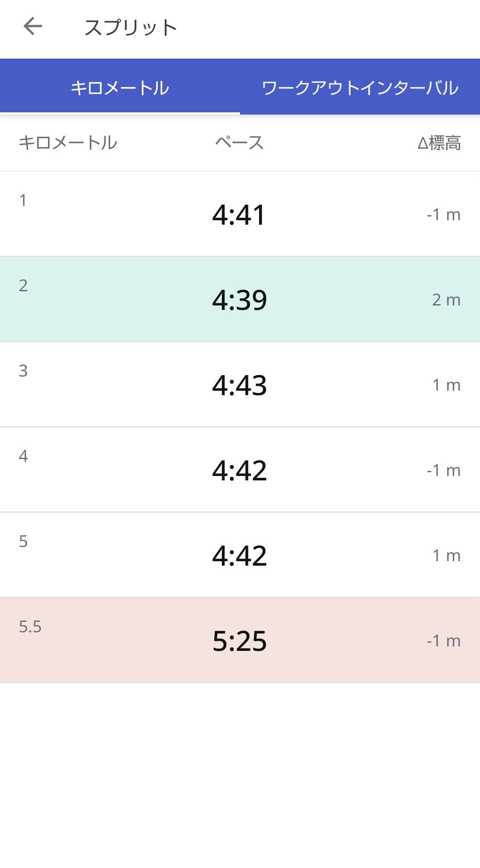The image size is (480, 868).
Task: Tap the -1 m elevation in split 5.5
Action: point(443,641)
